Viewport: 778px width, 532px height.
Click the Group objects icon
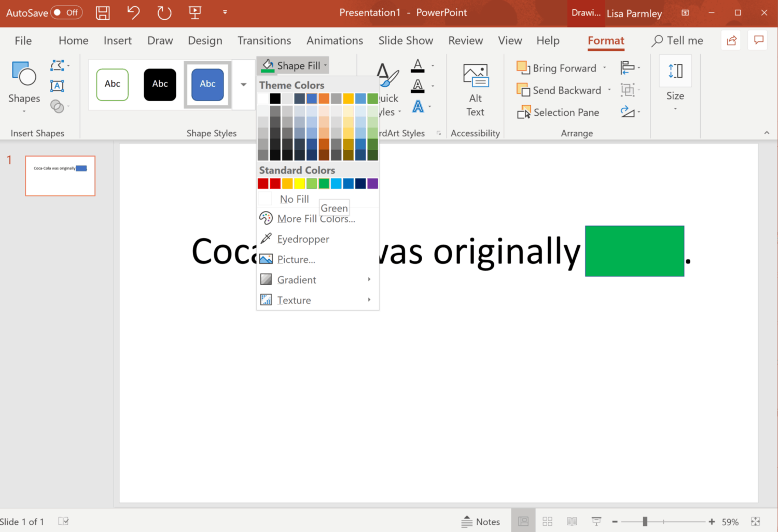(628, 90)
